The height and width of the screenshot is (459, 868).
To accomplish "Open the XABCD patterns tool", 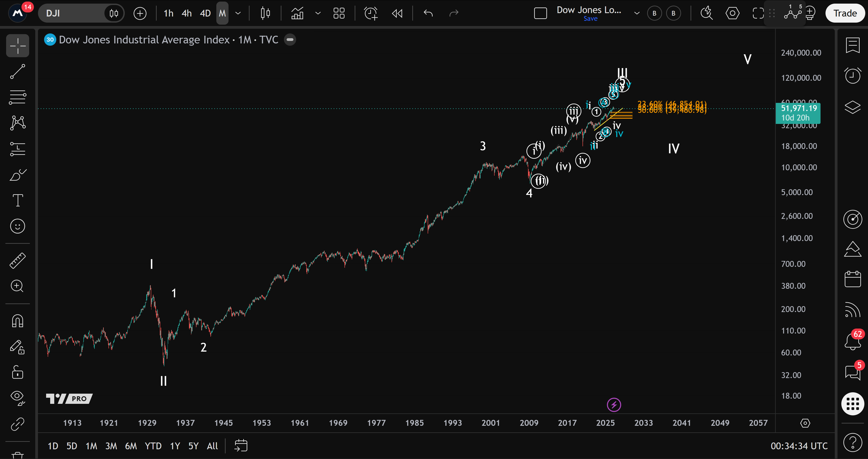I will pos(18,123).
